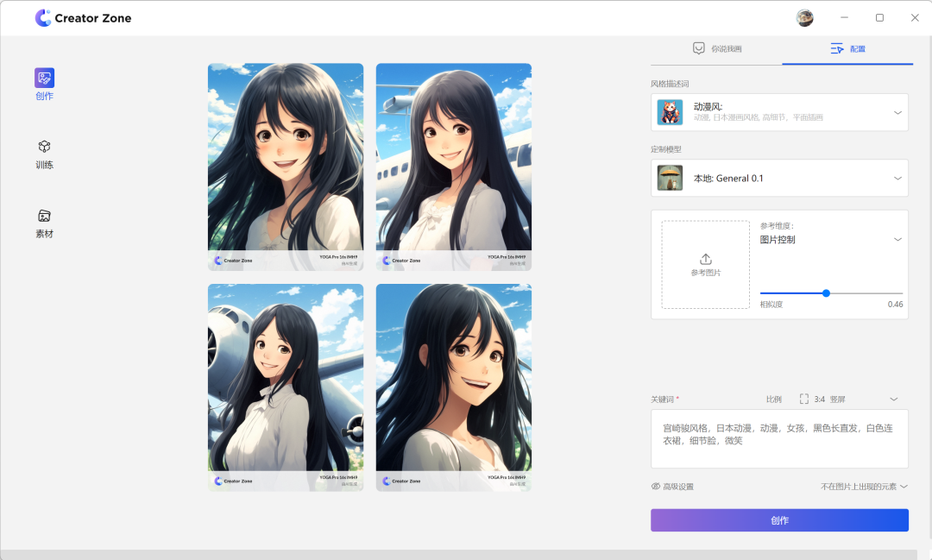Open the 图片控制 reference dimension dropdown

[897, 239]
